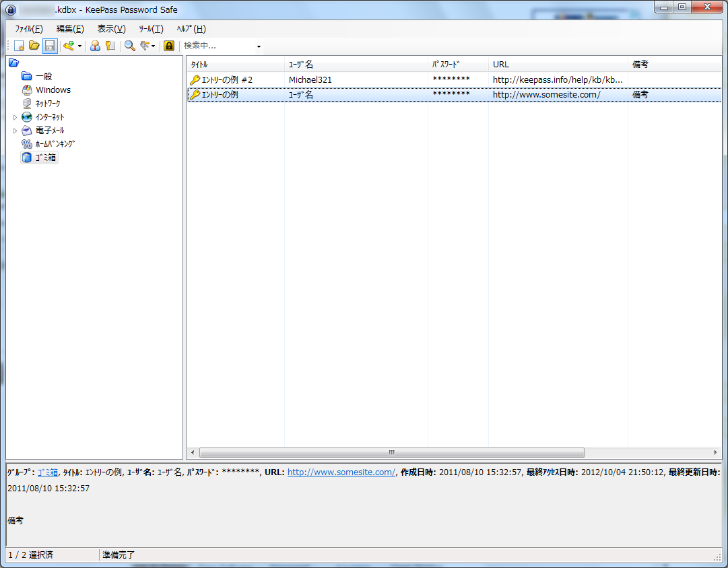Image resolution: width=728 pixels, height=568 pixels.
Task: Click the key icon of the selected エントリーの例
Action: click(x=195, y=95)
